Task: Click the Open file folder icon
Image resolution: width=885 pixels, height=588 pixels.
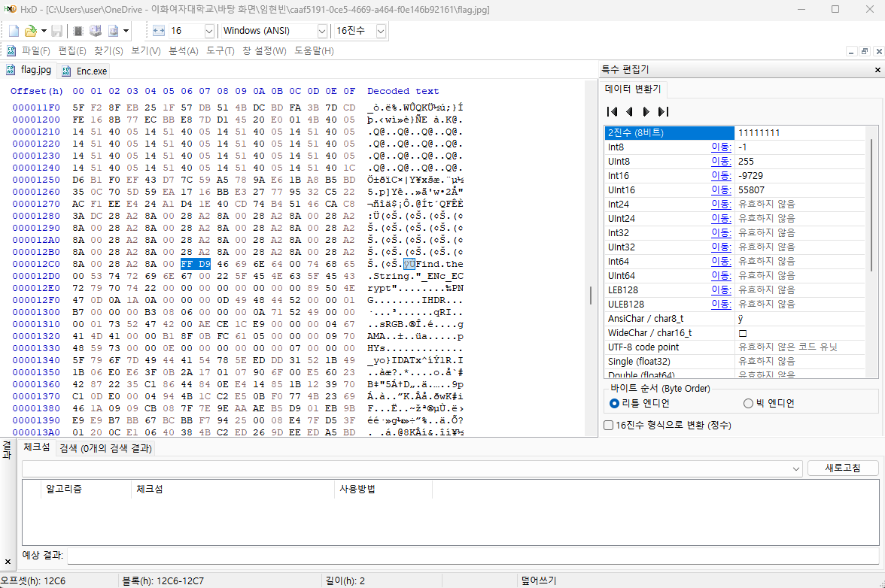Action: point(31,31)
